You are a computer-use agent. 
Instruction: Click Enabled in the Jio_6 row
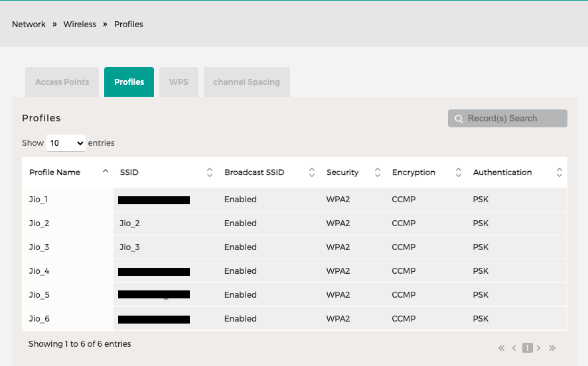240,319
